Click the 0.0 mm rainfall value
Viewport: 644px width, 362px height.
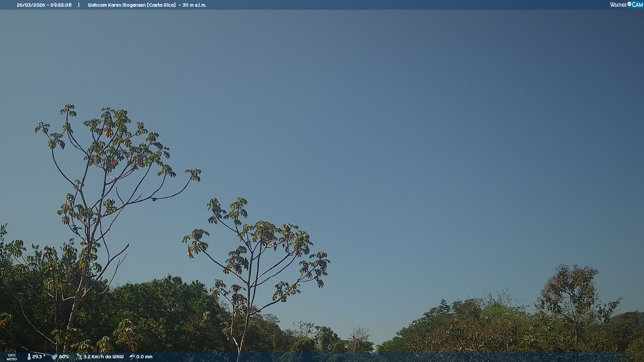pos(144,357)
